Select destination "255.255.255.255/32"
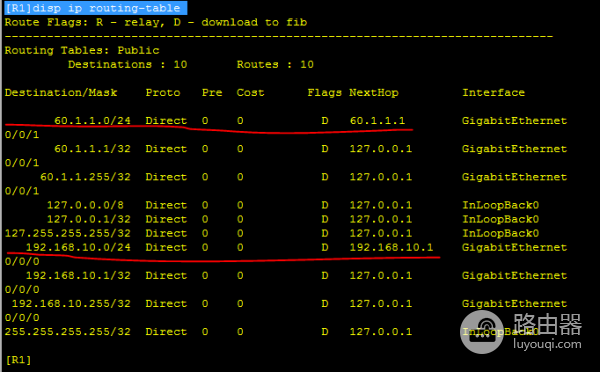The width and height of the screenshot is (600, 372). point(68,332)
